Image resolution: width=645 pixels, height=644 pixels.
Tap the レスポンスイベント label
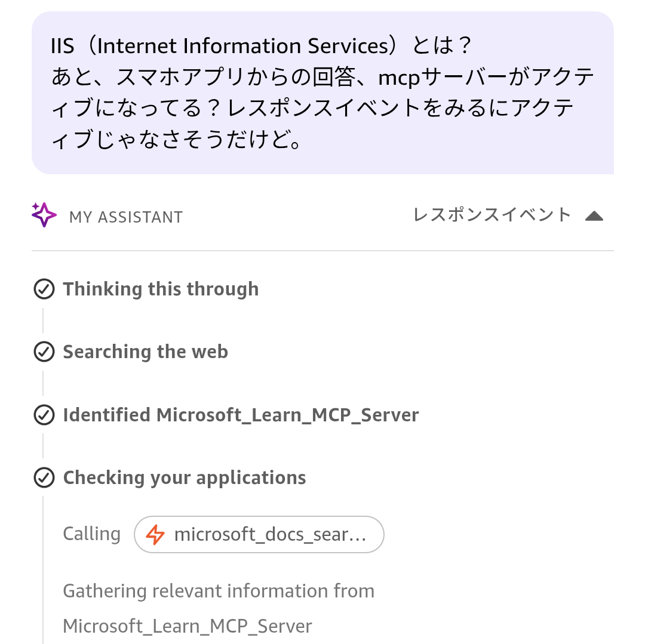tap(492, 215)
